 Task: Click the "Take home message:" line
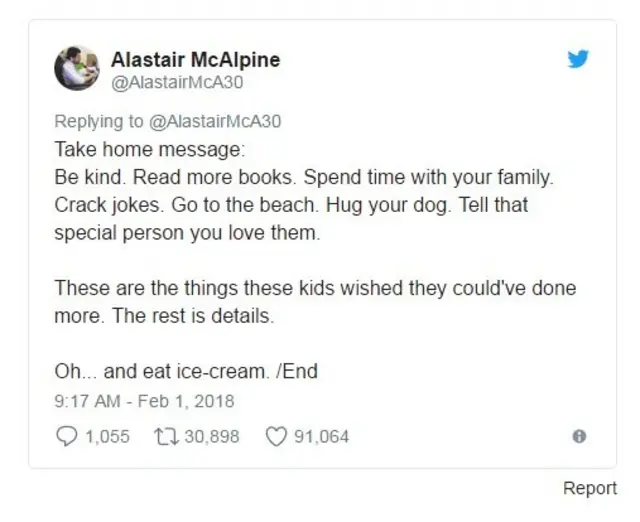click(149, 150)
